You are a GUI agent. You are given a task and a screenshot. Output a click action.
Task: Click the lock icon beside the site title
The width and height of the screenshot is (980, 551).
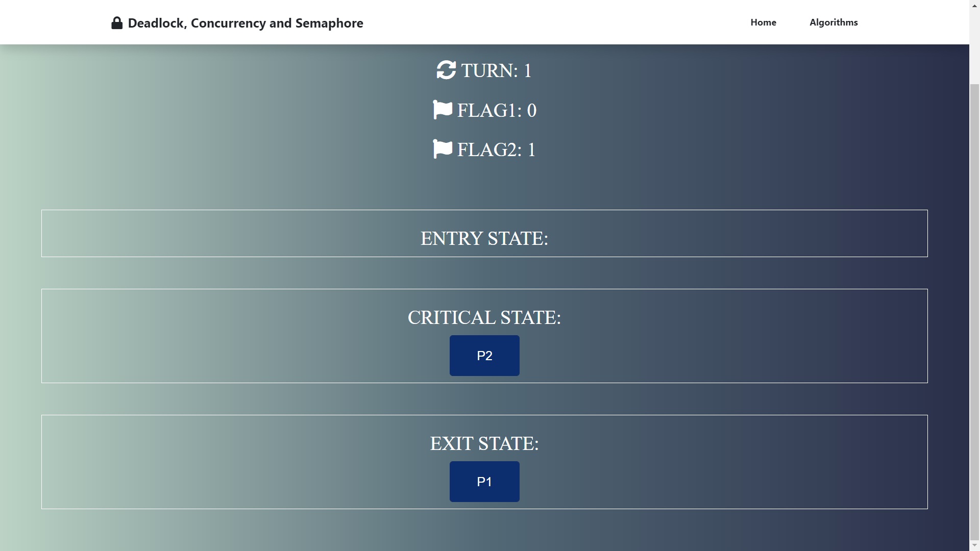(x=117, y=23)
